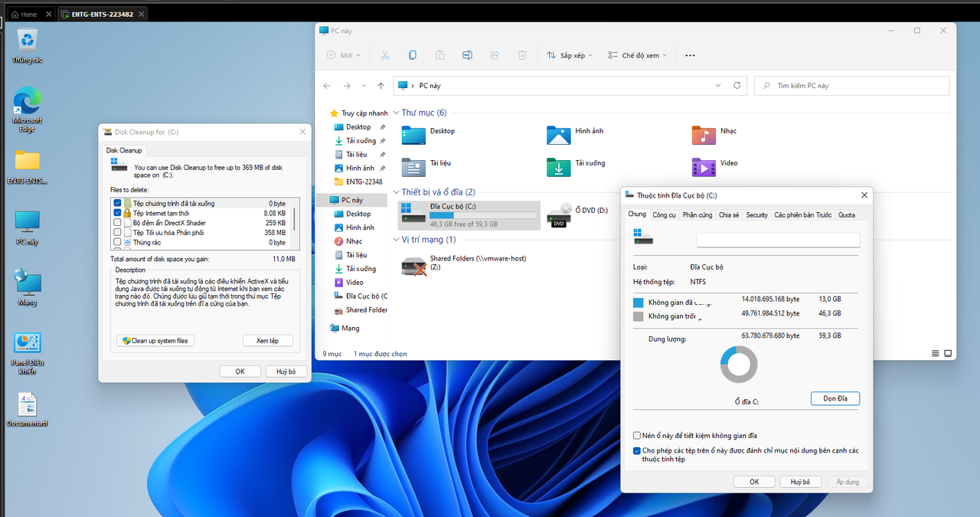Open the Quota properties tab

pos(846,215)
